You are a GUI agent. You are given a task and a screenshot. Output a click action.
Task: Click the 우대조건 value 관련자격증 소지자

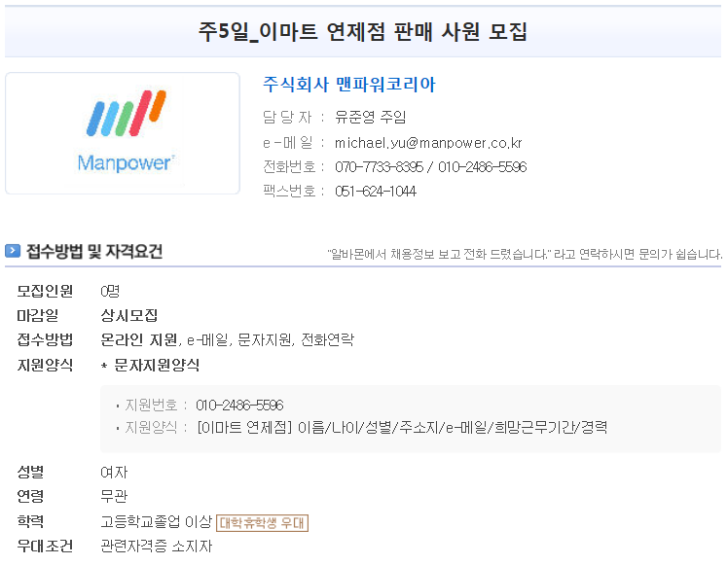tap(156, 546)
